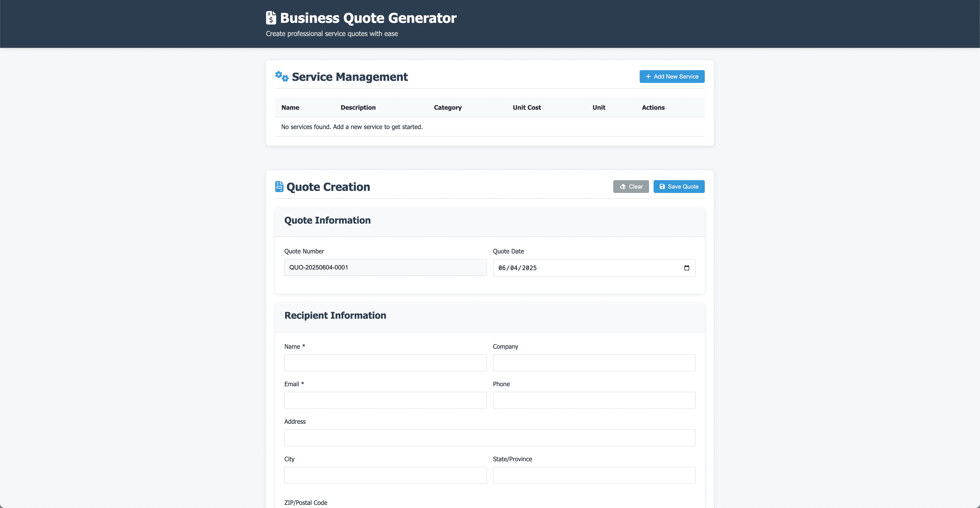Focus the Quote Number field
Viewport: 980px width, 508px height.
click(385, 268)
